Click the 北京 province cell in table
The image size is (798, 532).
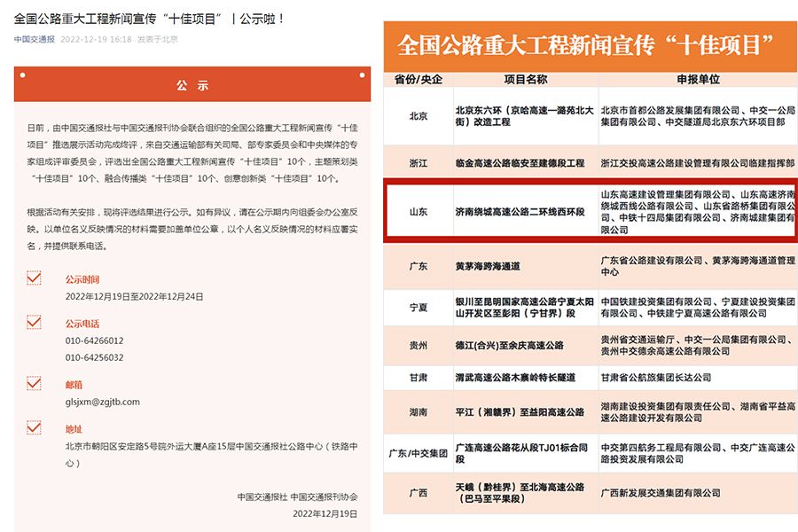(418, 116)
